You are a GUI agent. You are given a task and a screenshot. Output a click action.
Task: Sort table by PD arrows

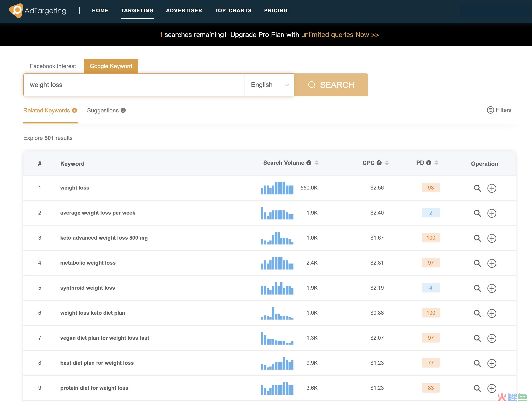(x=436, y=163)
